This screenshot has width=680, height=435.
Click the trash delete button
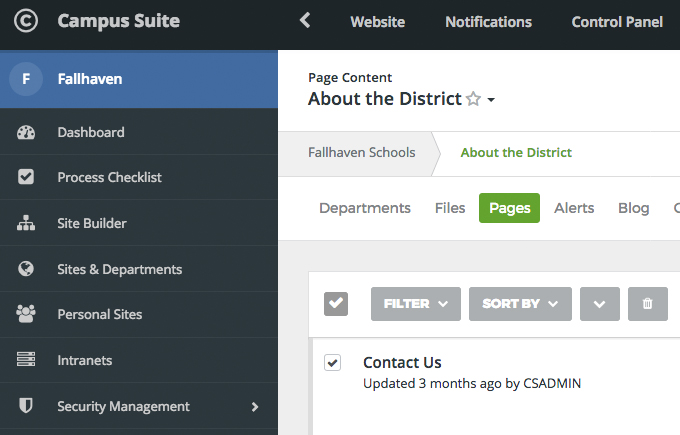[647, 304]
